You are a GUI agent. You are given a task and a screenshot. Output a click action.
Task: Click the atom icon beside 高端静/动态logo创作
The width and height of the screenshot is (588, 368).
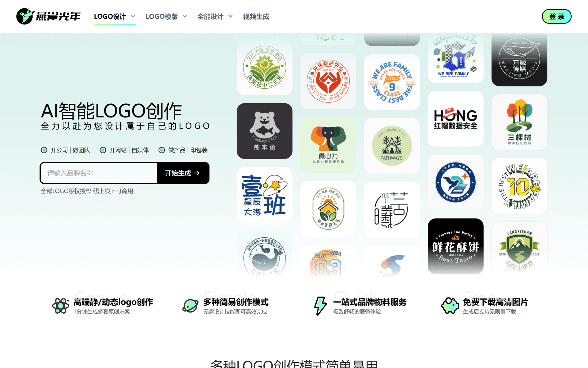pos(61,306)
